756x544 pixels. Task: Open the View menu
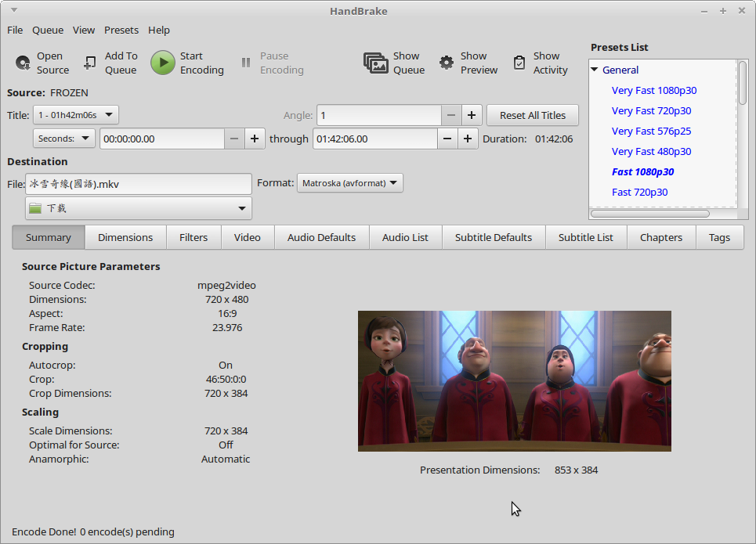83,30
